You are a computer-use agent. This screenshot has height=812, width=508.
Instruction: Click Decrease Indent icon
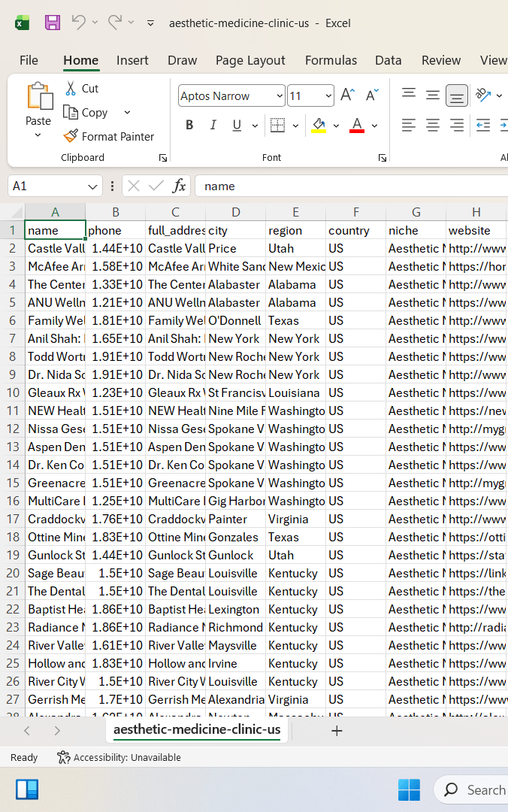point(483,125)
